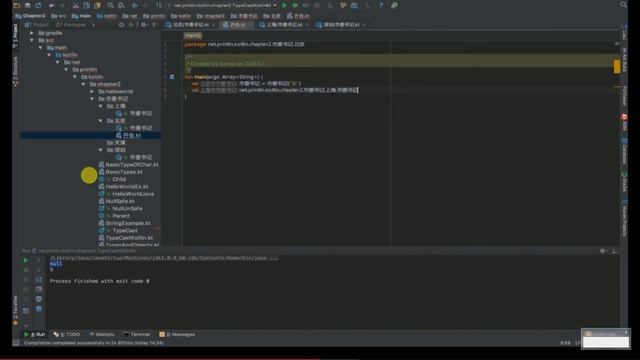
Task: Collapse the println package in the tree
Action: [x=66, y=69]
